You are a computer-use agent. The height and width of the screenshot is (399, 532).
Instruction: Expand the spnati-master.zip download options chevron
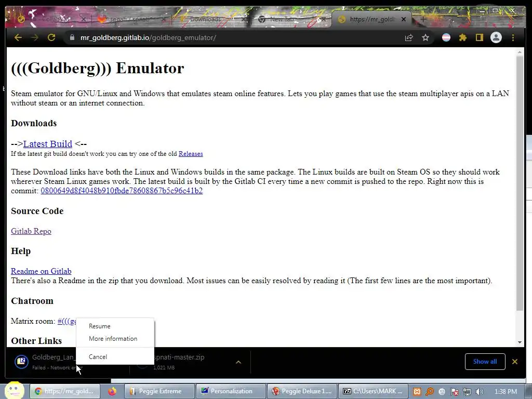238,362
